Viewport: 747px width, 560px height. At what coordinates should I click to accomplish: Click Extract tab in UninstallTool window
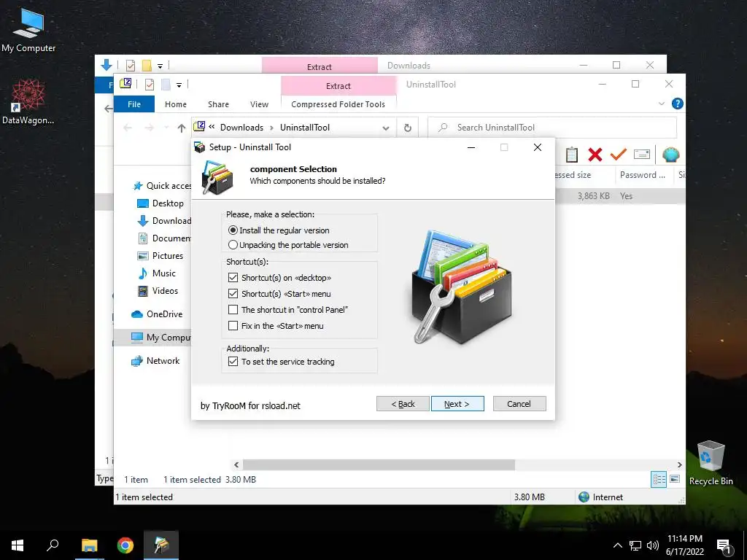click(x=338, y=86)
